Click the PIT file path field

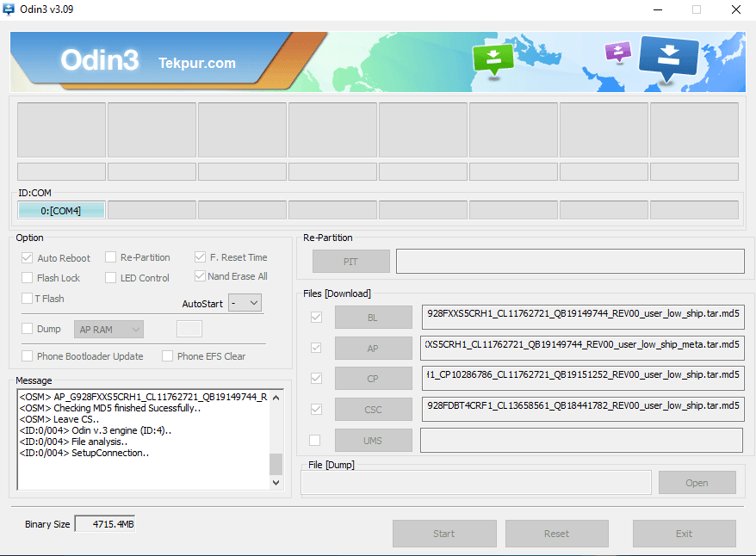pos(570,261)
